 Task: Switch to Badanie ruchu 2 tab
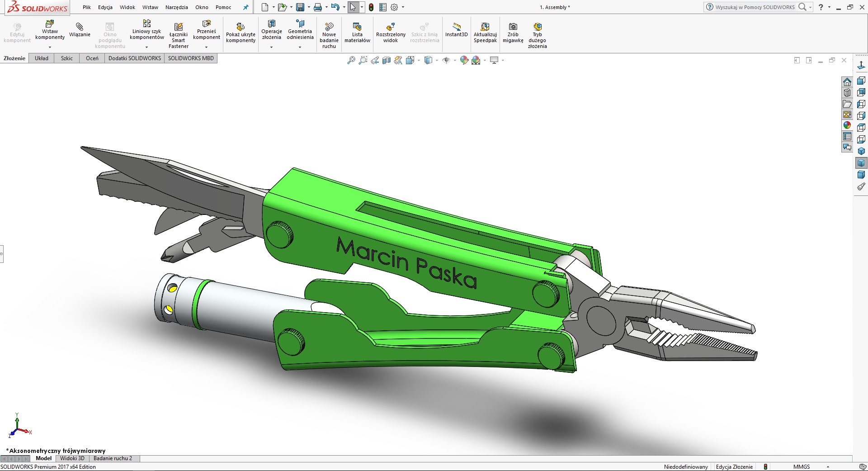pos(113,458)
